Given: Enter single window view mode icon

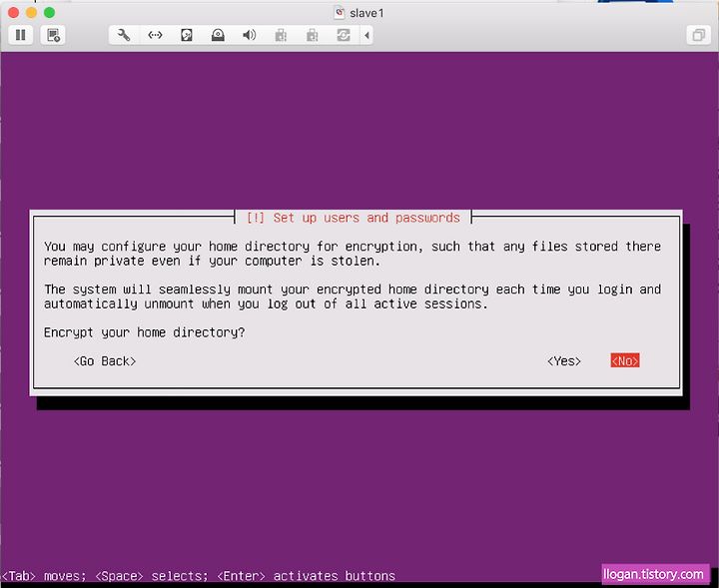Looking at the screenshot, I should (x=698, y=35).
